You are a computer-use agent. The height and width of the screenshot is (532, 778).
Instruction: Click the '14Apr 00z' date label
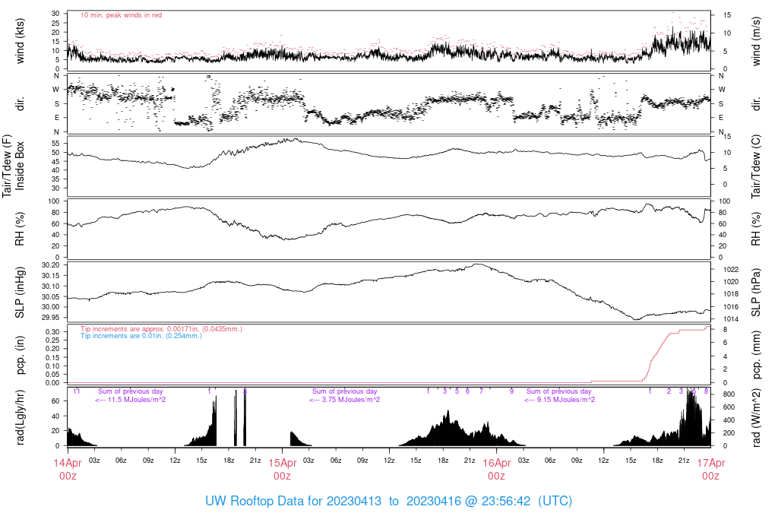click(68, 469)
